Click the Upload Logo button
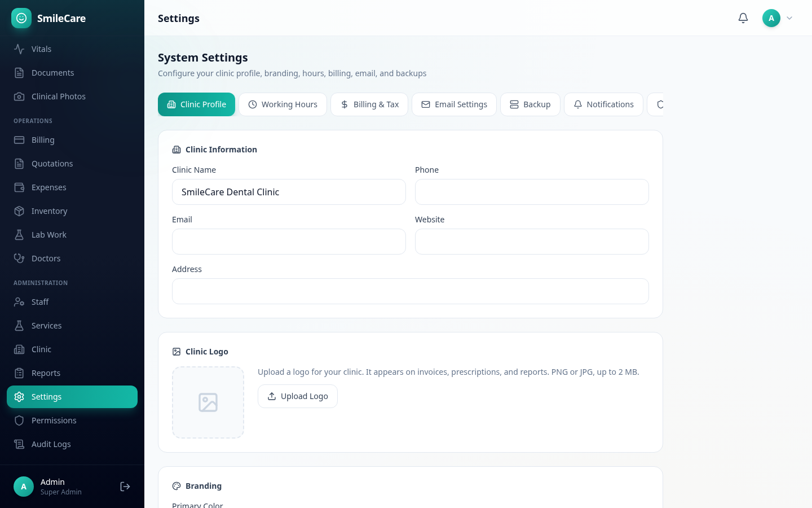Screen dimensions: 812x508 point(298,396)
